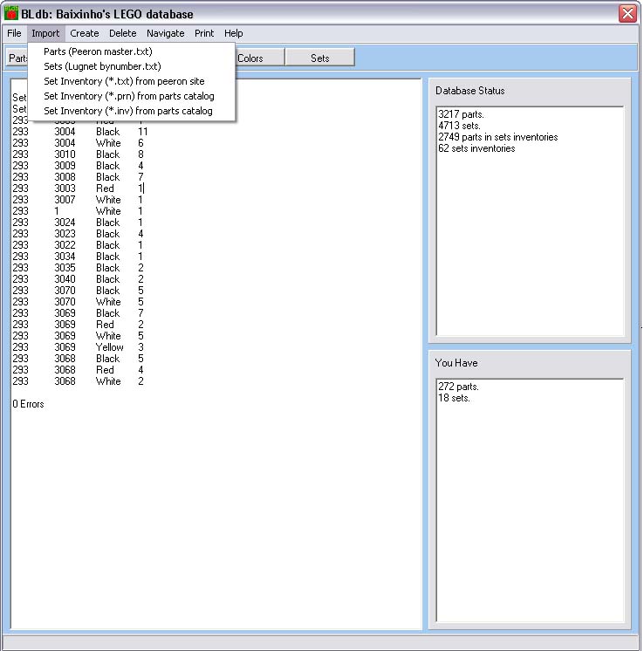
Task: Click the row 3034 Black 1
Action: coord(78,257)
